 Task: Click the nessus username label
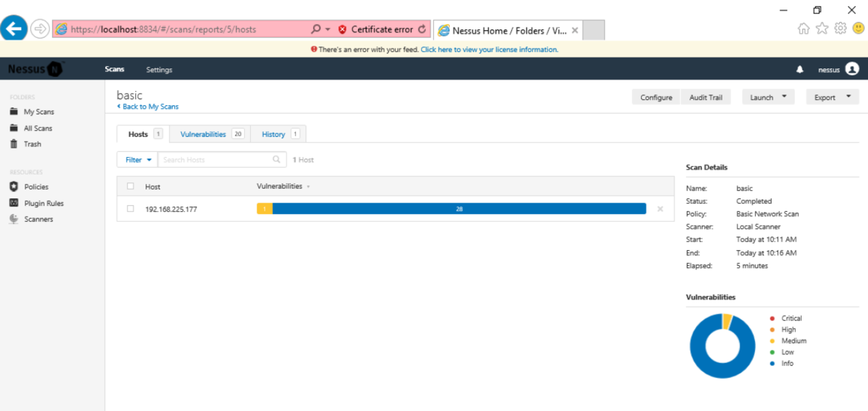click(x=829, y=70)
